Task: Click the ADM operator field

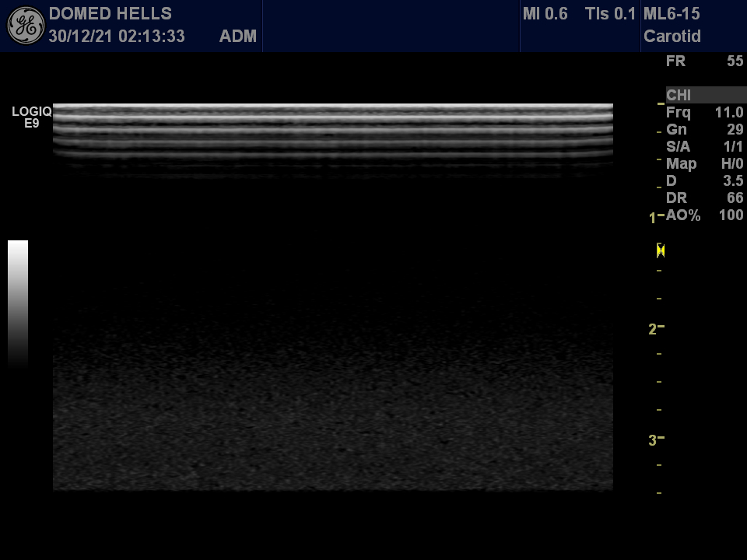Action: click(238, 37)
